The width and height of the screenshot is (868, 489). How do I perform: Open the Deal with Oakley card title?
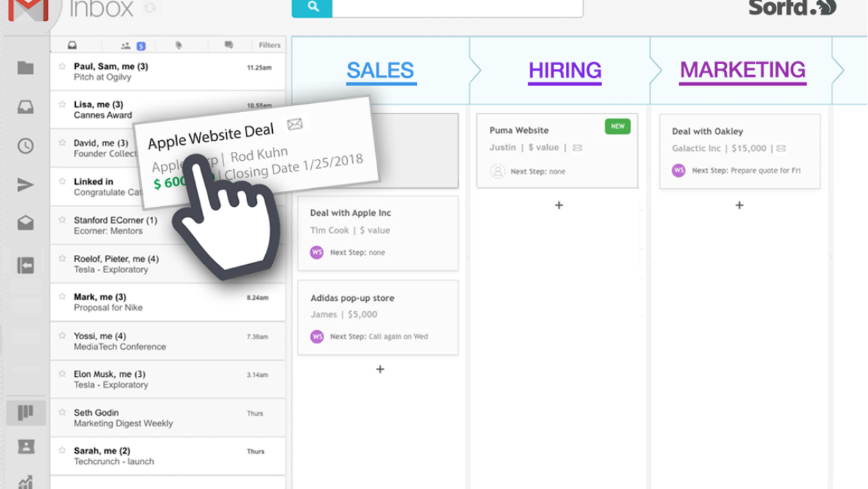(707, 131)
